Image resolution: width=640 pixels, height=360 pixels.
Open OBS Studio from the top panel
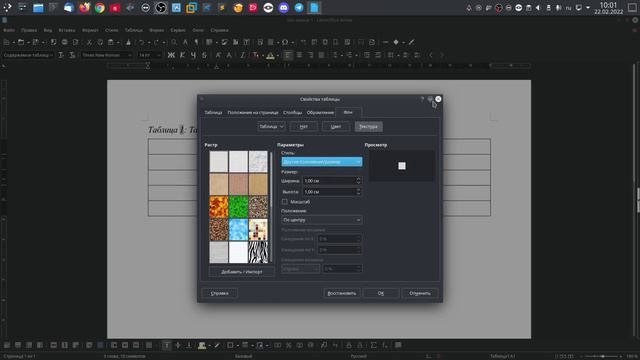[x=161, y=8]
